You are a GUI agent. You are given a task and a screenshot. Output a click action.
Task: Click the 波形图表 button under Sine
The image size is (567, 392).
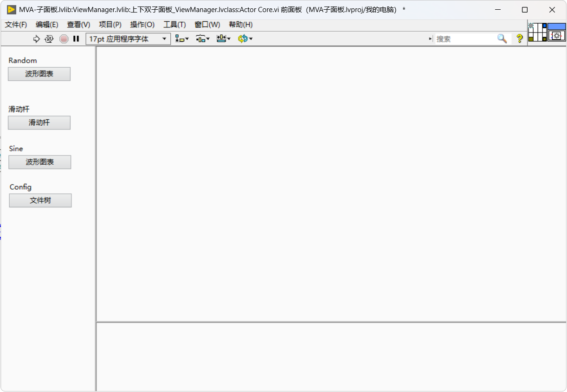point(40,162)
